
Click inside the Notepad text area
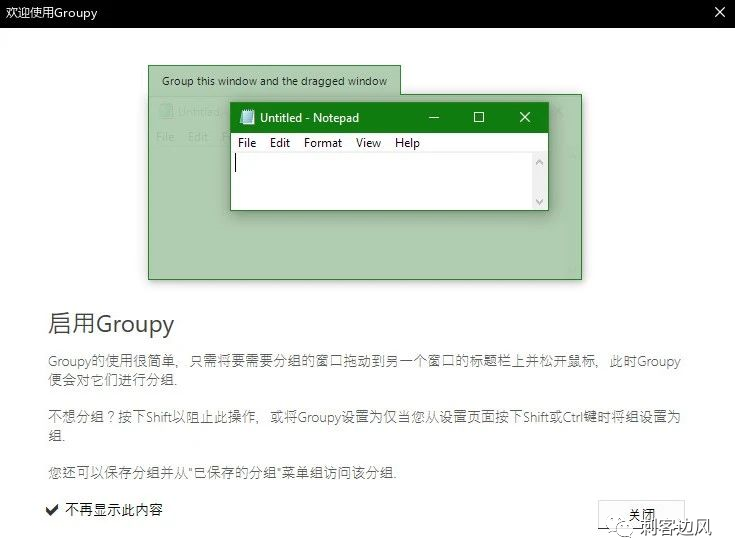click(x=383, y=181)
